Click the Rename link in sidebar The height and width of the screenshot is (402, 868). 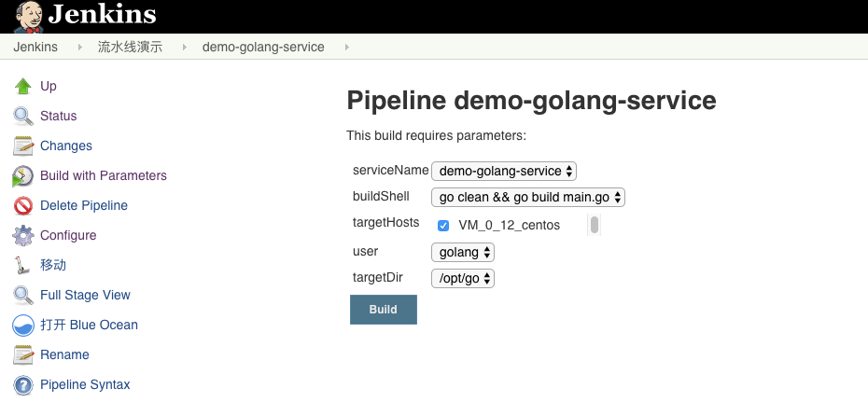click(64, 355)
